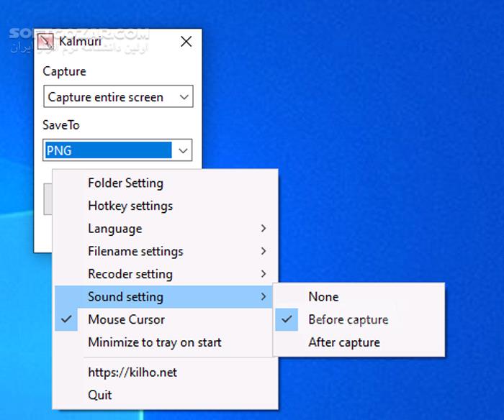This screenshot has height=420, width=504.
Task: Expand the SaveTo format dropdown arrow
Action: [x=184, y=151]
